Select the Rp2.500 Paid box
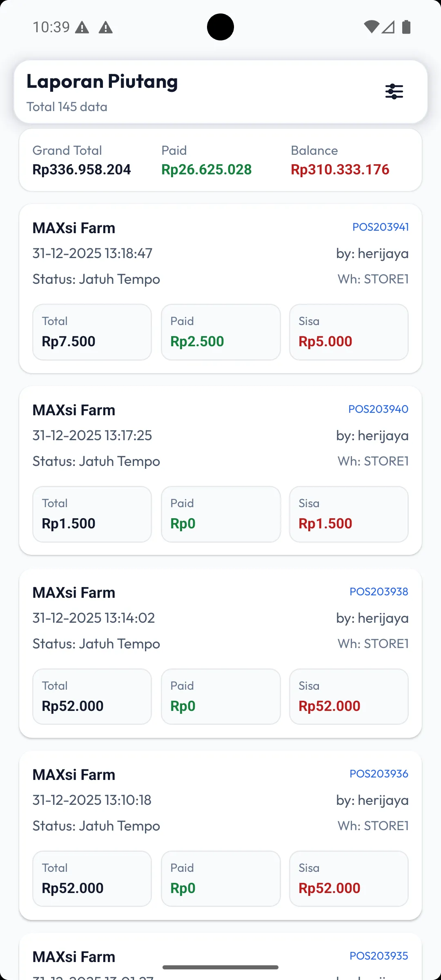Viewport: 441px width, 980px height. click(x=220, y=332)
